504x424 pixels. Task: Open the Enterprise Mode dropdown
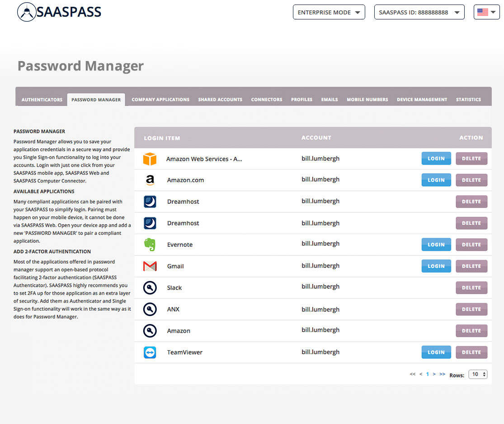click(x=329, y=12)
